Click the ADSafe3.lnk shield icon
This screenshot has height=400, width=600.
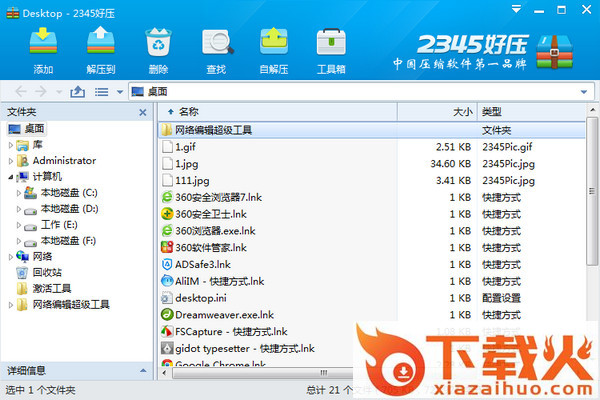point(167,264)
